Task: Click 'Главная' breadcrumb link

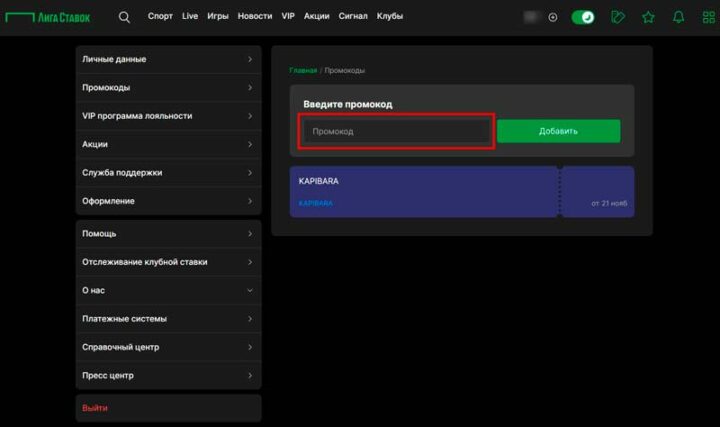Action: coord(303,71)
